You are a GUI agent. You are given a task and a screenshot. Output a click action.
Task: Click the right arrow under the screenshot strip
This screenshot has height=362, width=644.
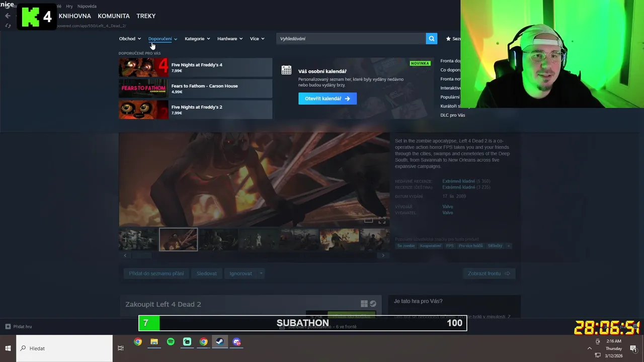click(383, 255)
